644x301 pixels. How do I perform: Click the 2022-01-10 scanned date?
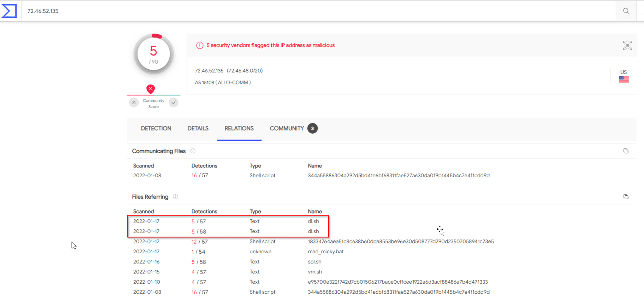click(x=146, y=282)
